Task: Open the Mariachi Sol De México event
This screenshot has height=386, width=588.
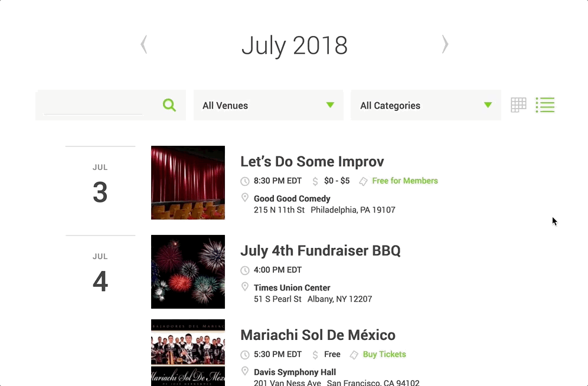Action: pyautogui.click(x=318, y=335)
